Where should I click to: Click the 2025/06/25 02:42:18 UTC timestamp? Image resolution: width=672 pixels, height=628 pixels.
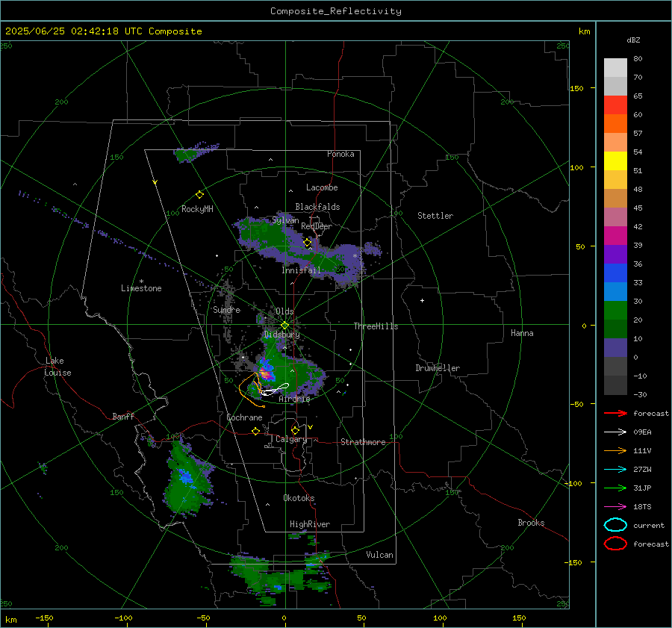coord(73,31)
